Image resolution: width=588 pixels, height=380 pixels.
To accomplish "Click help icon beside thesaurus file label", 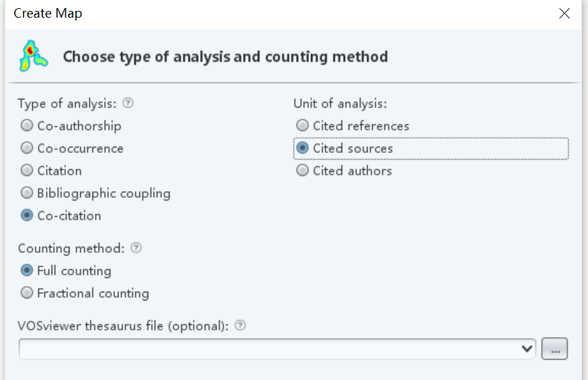I will (x=240, y=326).
